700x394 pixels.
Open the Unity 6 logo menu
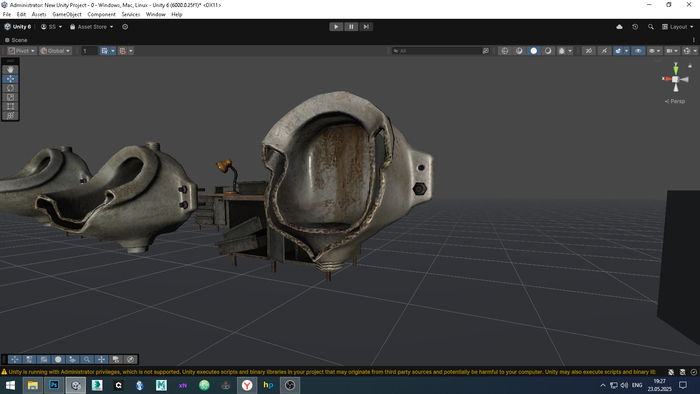[18, 27]
